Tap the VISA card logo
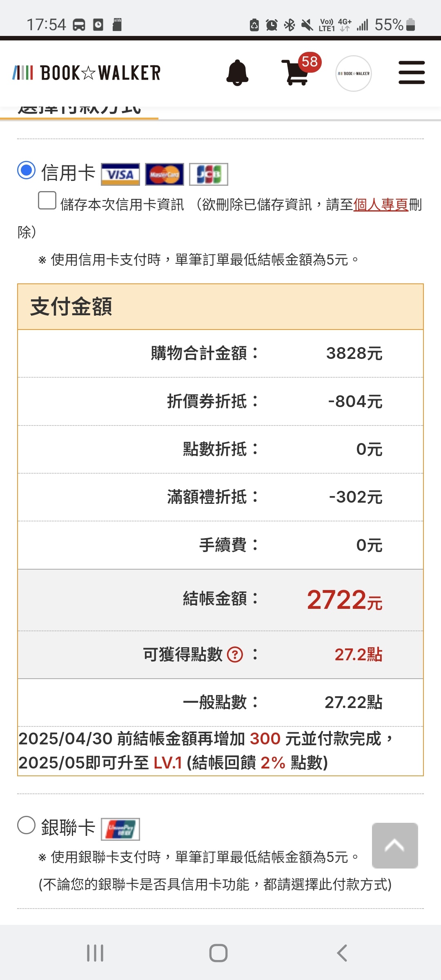Screen dimensions: 441x980 120,174
